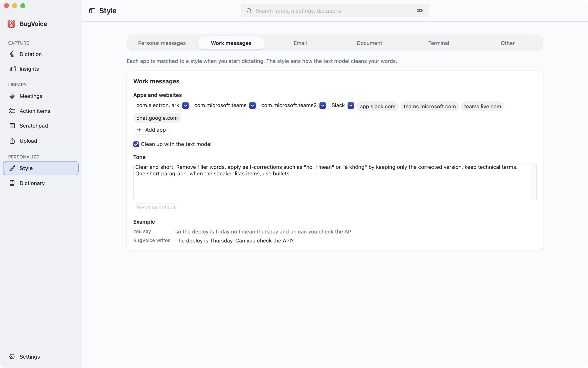Click the Dictation microphone icon
This screenshot has width=588, height=368.
(12, 54)
